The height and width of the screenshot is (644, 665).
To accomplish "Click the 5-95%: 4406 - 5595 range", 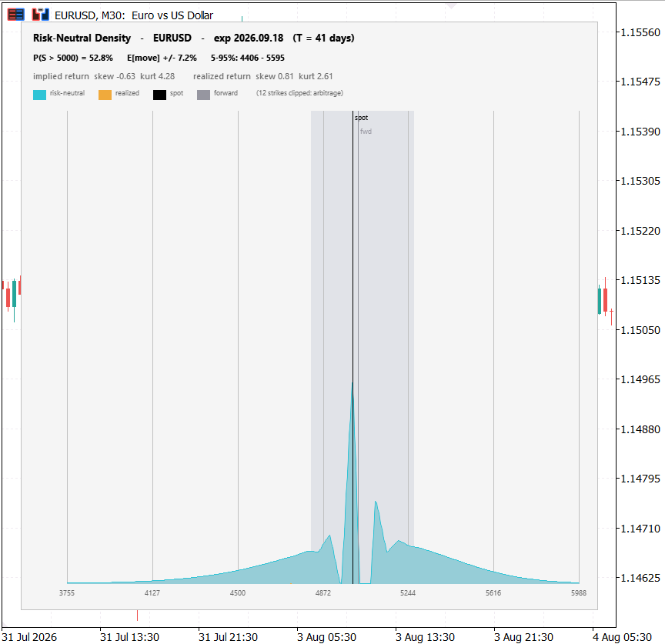I will coord(248,58).
